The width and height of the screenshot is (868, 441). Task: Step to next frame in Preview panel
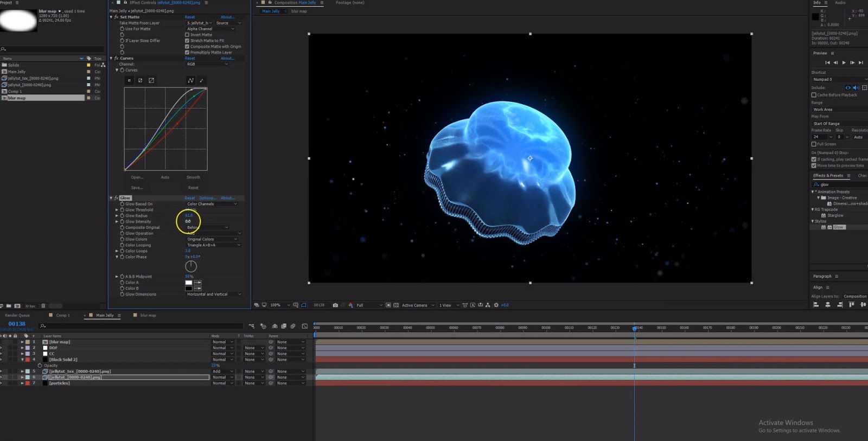click(x=852, y=63)
